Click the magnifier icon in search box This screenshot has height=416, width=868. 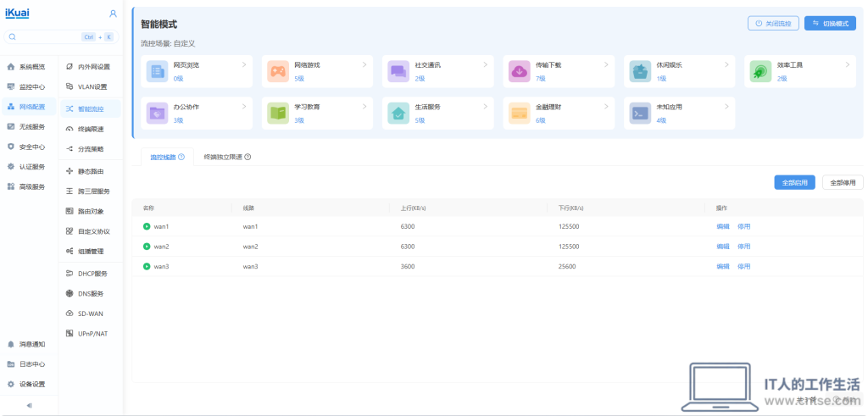(x=13, y=37)
